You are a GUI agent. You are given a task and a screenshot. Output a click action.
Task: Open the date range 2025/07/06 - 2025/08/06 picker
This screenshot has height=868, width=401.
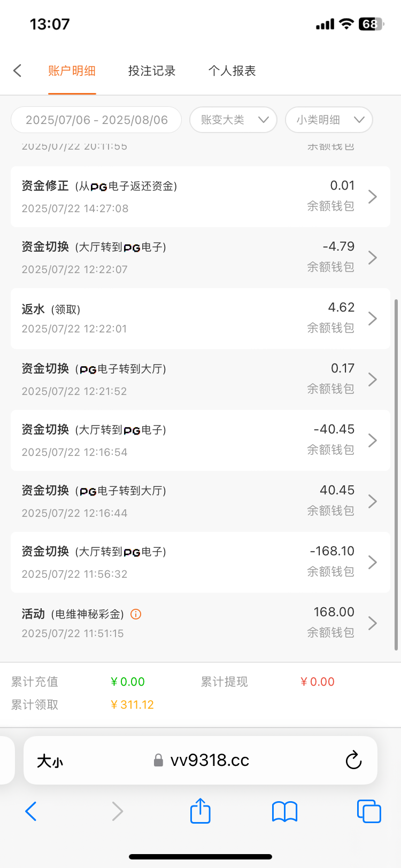click(96, 120)
